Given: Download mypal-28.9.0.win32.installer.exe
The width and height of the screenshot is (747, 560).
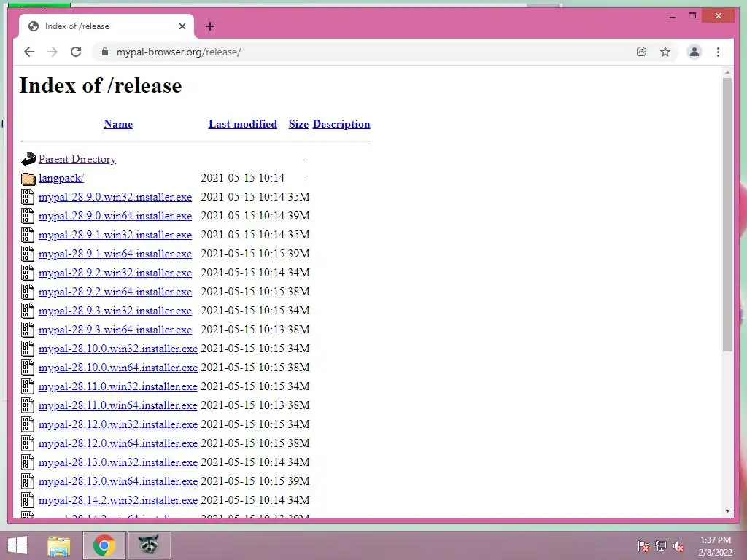Looking at the screenshot, I should pos(115,197).
